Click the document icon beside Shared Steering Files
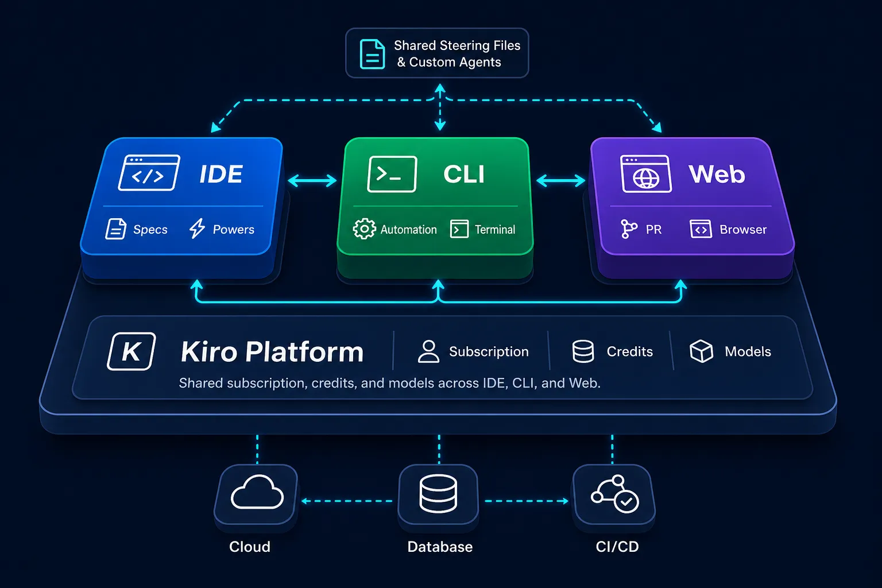 372,53
